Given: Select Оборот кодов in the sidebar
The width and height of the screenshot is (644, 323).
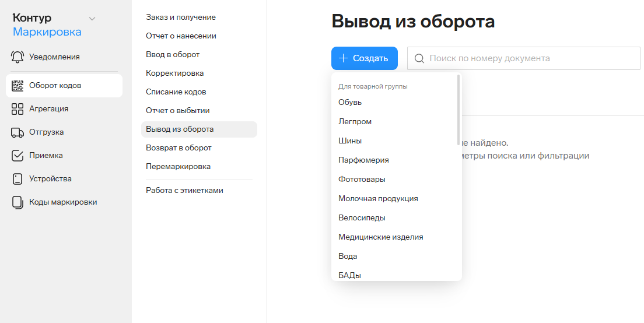Looking at the screenshot, I should tap(64, 85).
